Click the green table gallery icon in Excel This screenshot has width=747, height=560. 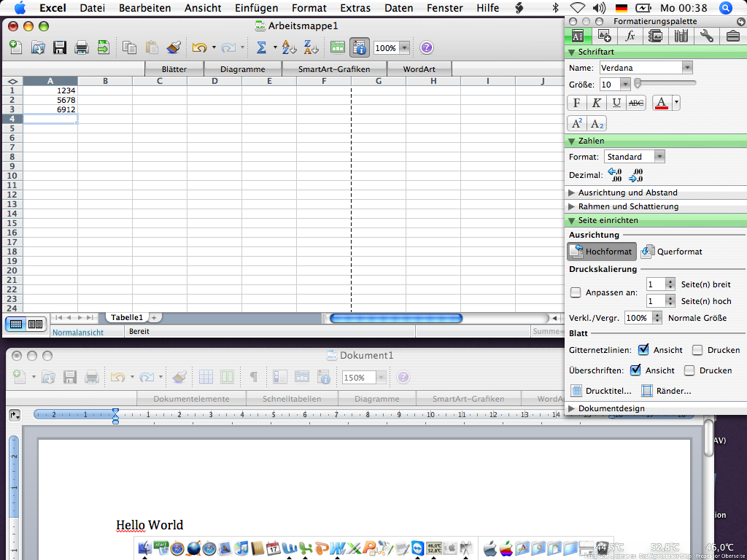[337, 47]
